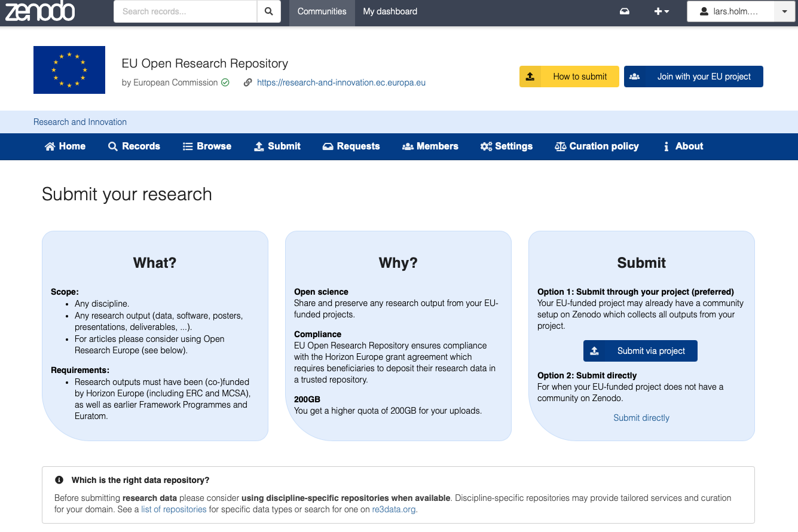Click the Zenodo logo
This screenshot has height=532, width=798.
pyautogui.click(x=40, y=11)
